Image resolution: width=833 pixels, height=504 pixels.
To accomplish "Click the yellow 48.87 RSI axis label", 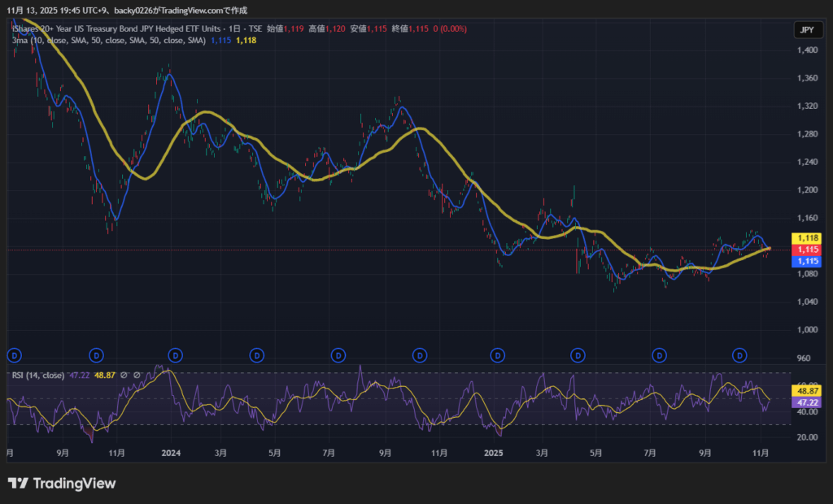I will click(807, 391).
